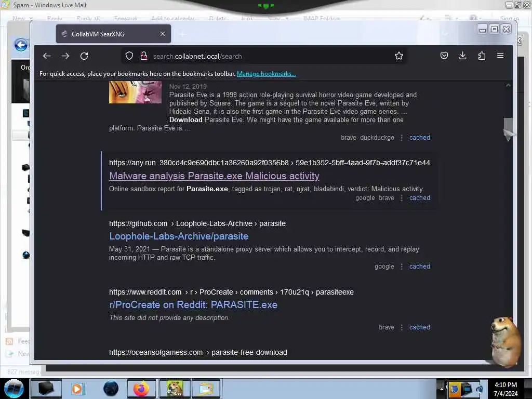Image resolution: width=532 pixels, height=399 pixels.
Task: Click the network tray icon
Action: pos(467,389)
